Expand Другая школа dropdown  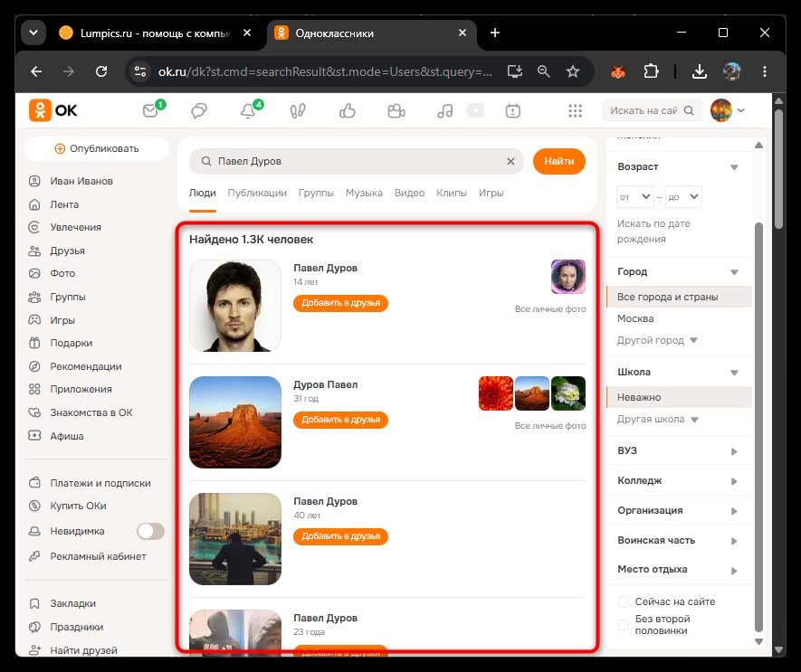point(658,420)
